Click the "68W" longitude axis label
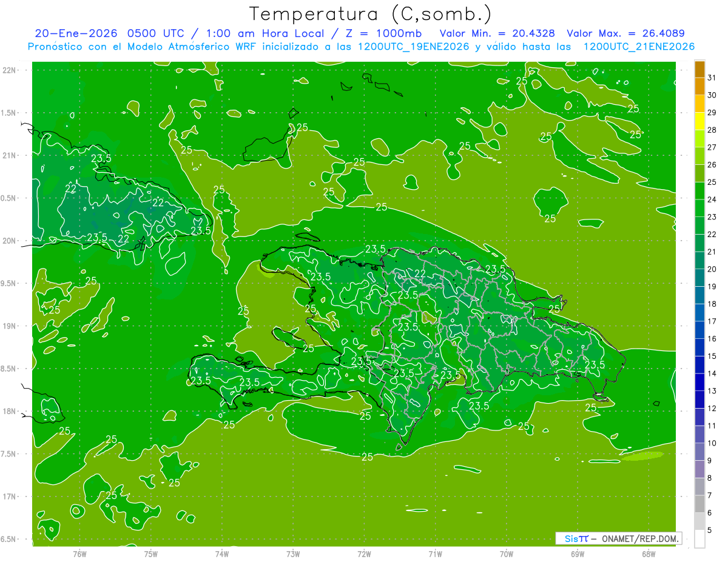Viewport: 728px width, 562px height. pyautogui.click(x=649, y=554)
